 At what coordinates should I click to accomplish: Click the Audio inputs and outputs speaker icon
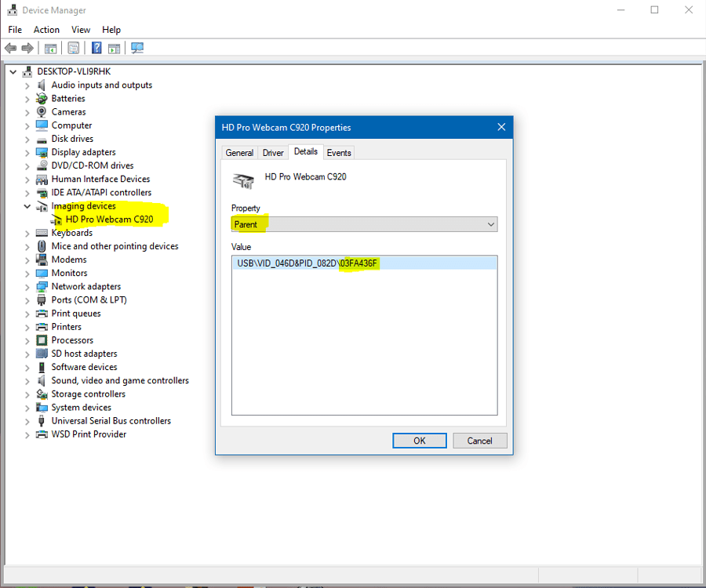coord(42,85)
